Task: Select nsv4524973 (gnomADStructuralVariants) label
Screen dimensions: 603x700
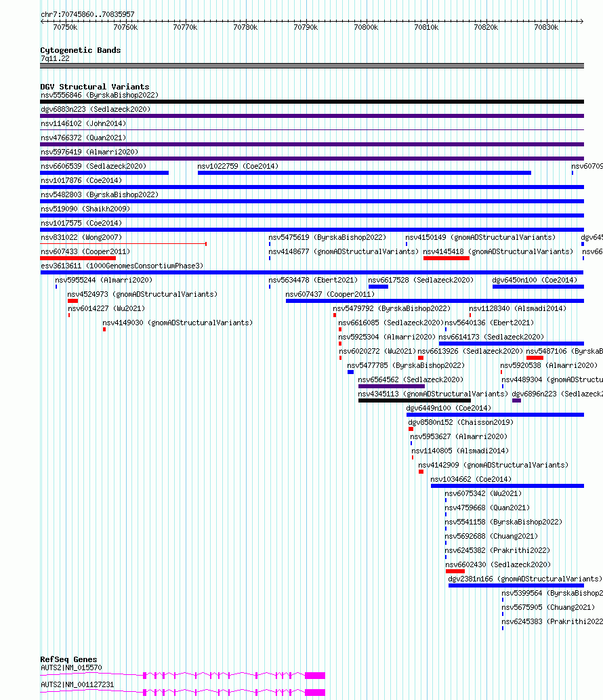Action: click(142, 295)
